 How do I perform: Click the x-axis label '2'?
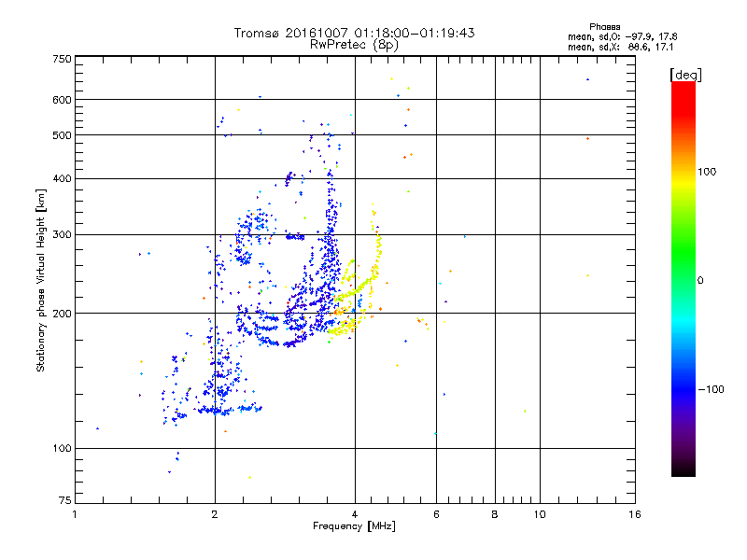(x=215, y=514)
